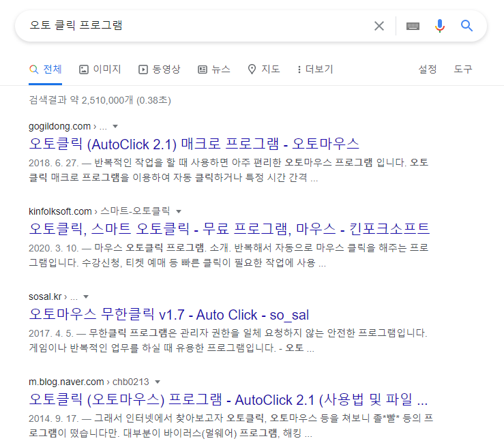Viewport: 504px width, 443px height.
Task: Switch to the 이미지 tab
Action: (x=100, y=70)
